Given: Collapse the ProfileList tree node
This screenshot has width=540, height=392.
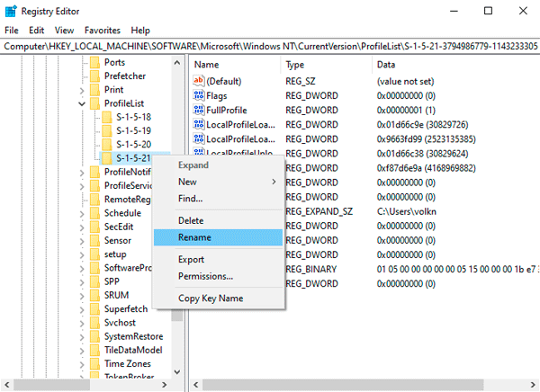Looking at the screenshot, I should click(x=82, y=103).
